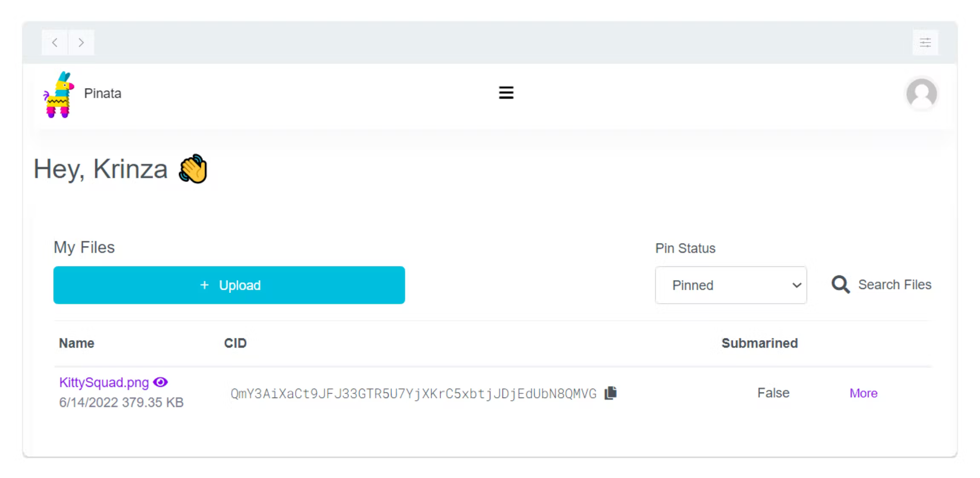Click the Pinned dropdown chevron arrow
Image resolution: width=980 pixels, height=478 pixels.
796,286
